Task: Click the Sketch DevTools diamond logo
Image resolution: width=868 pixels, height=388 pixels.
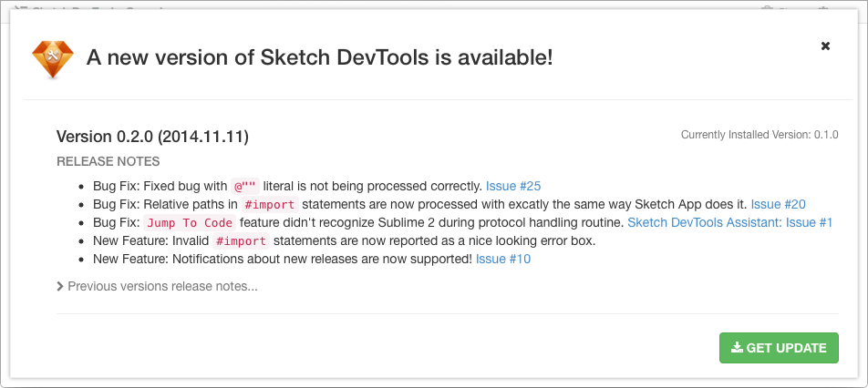Action: pyautogui.click(x=53, y=58)
